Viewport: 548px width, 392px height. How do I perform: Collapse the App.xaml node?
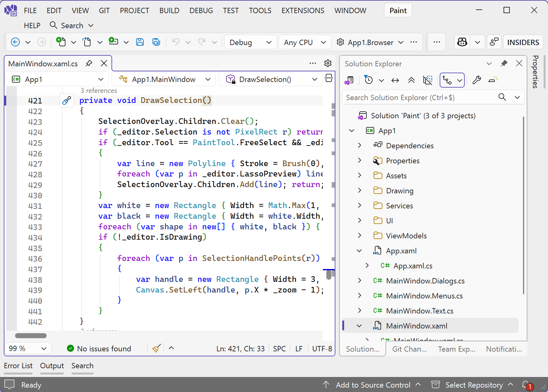point(359,251)
